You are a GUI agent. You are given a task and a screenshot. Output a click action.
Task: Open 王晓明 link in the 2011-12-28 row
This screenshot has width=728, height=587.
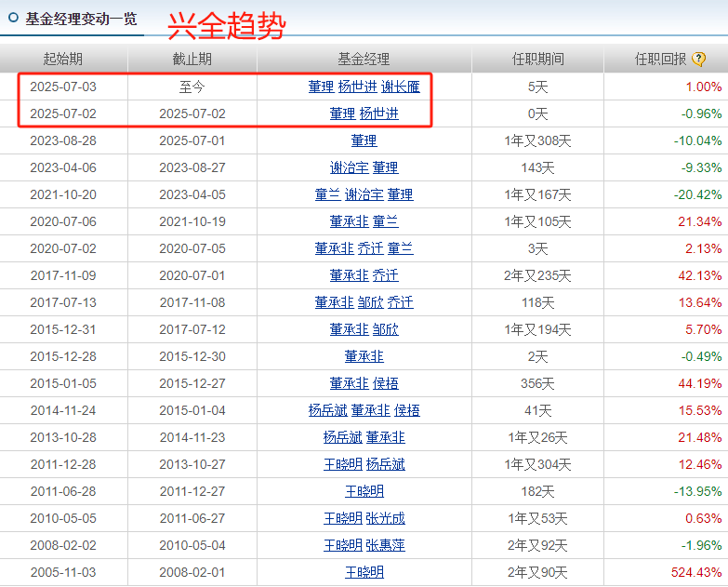pyautogui.click(x=343, y=464)
